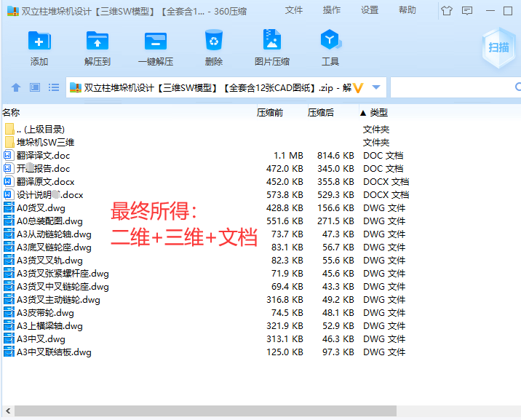Click the 添加 (Add) toolbar icon
Viewport: 521px width, 420px height.
pyautogui.click(x=39, y=41)
